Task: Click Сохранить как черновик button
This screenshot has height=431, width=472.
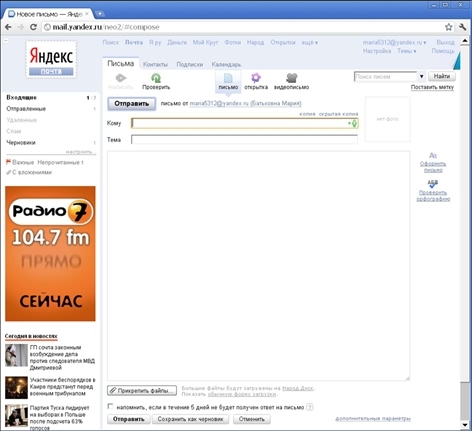Action: coord(190,419)
